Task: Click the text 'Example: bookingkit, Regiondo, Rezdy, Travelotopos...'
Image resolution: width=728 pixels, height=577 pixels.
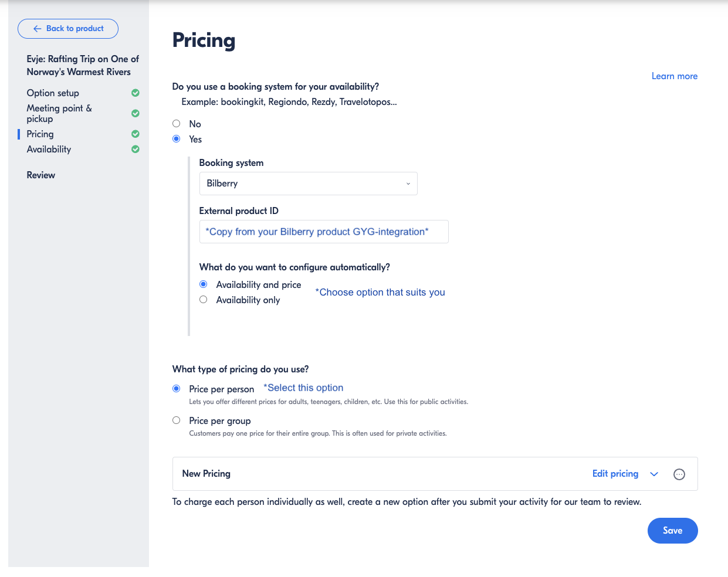Action: click(289, 102)
